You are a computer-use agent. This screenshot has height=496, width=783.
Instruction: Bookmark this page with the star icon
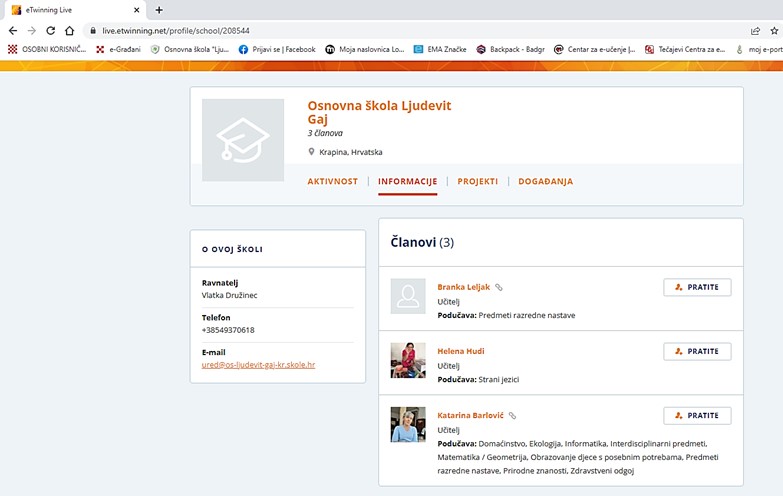tap(775, 30)
